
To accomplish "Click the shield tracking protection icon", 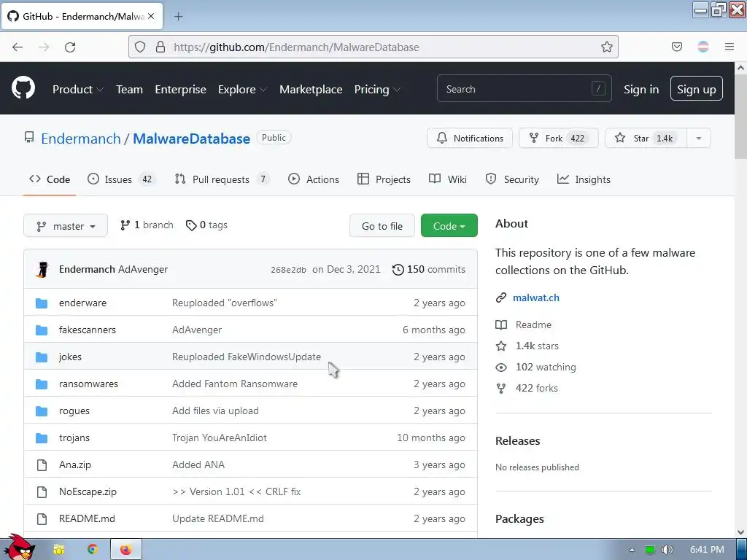I will click(140, 47).
